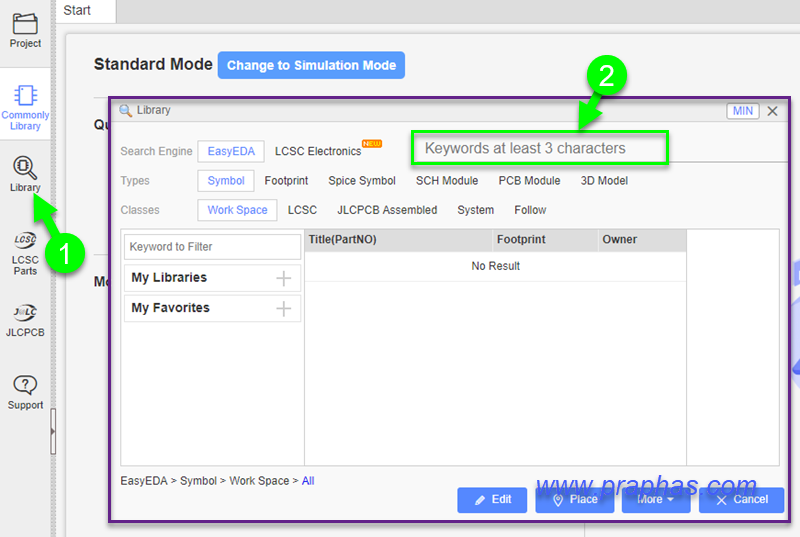Select LCSC Electronics search engine
The width and height of the screenshot is (800, 537).
(318, 151)
